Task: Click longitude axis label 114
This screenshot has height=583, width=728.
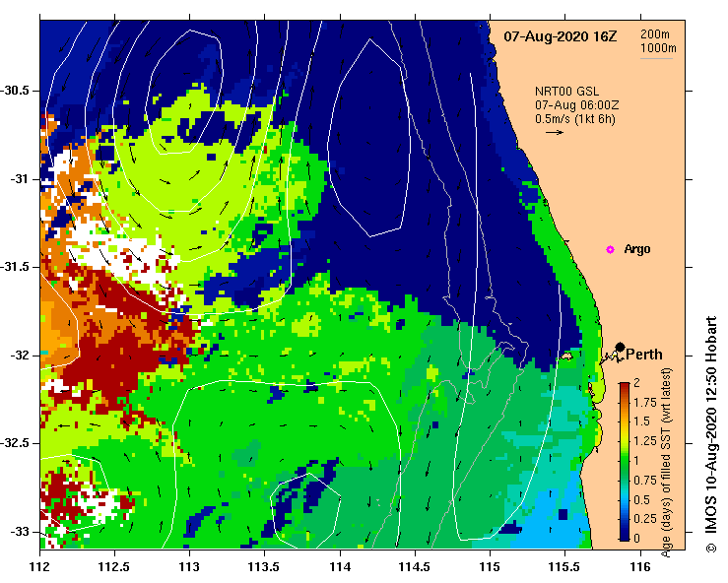Action: [x=340, y=567]
